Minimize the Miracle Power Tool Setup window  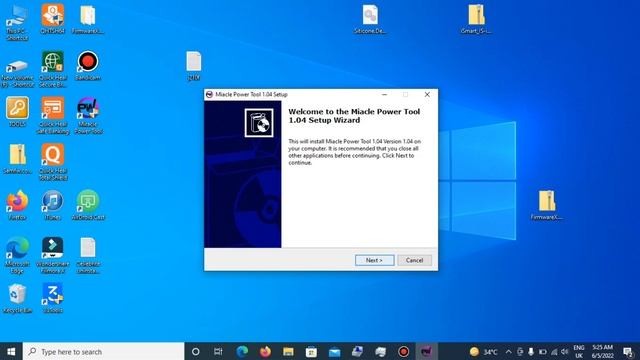click(x=384, y=94)
